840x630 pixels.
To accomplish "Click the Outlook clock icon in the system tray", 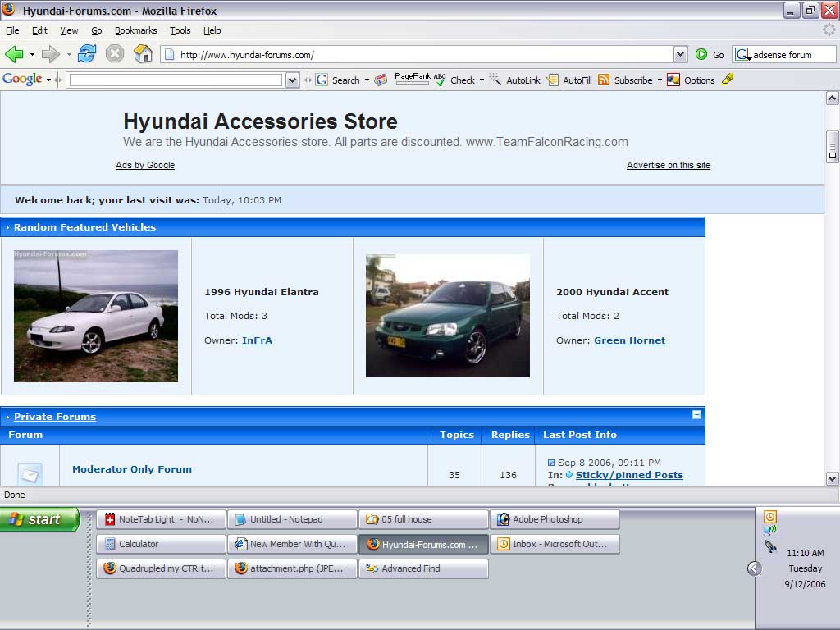I will [x=769, y=517].
